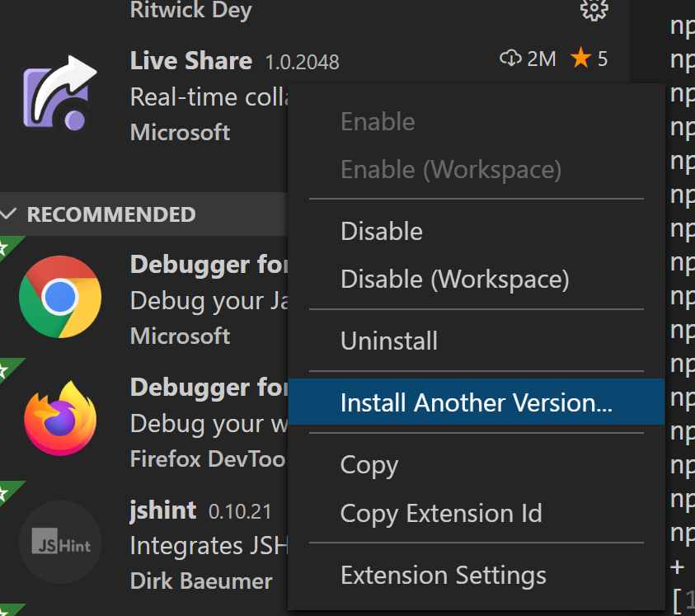The image size is (695, 616).
Task: Click the Ritwick Dey author name
Action: pos(191,10)
